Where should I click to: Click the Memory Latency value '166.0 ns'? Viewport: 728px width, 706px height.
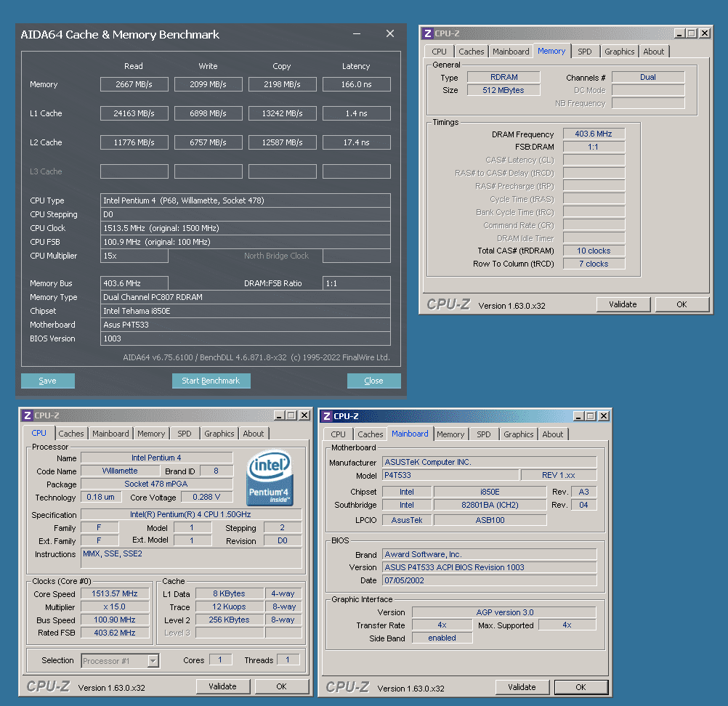(x=357, y=84)
